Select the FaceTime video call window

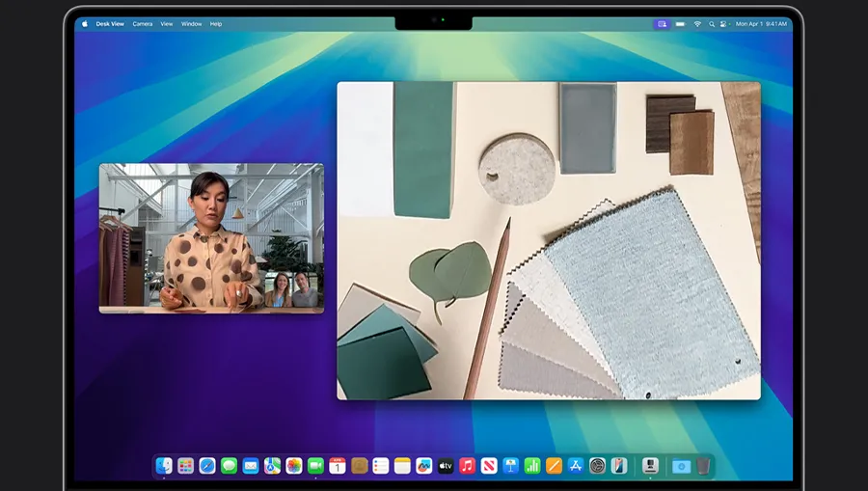pyautogui.click(x=211, y=237)
